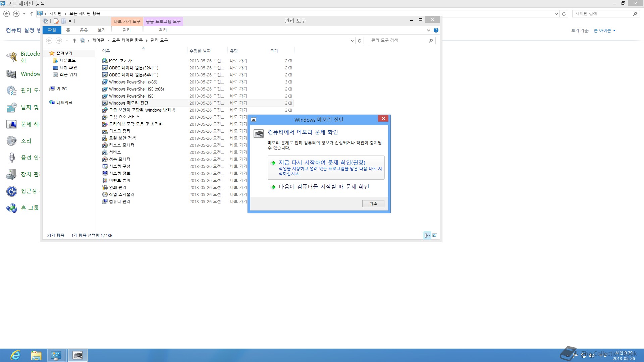
Task: Select the Windows 메모리 진단 file icon
Action: pyautogui.click(x=105, y=103)
